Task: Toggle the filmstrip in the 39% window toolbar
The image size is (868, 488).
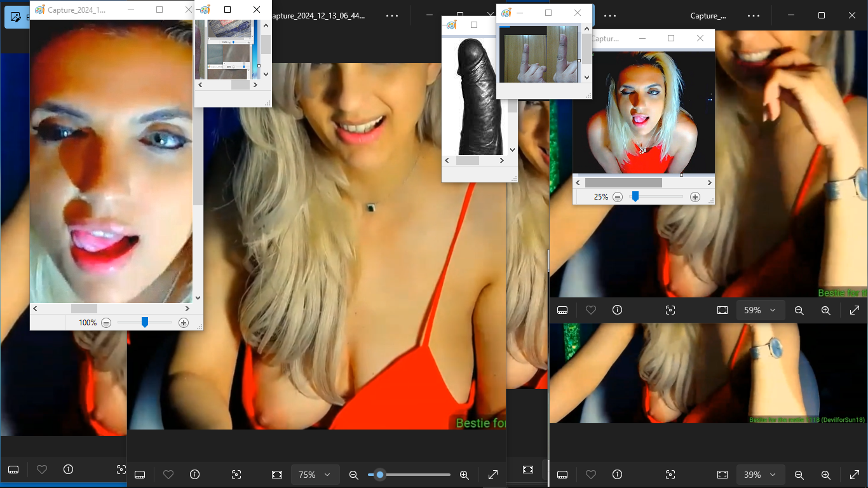Action: pyautogui.click(x=562, y=475)
